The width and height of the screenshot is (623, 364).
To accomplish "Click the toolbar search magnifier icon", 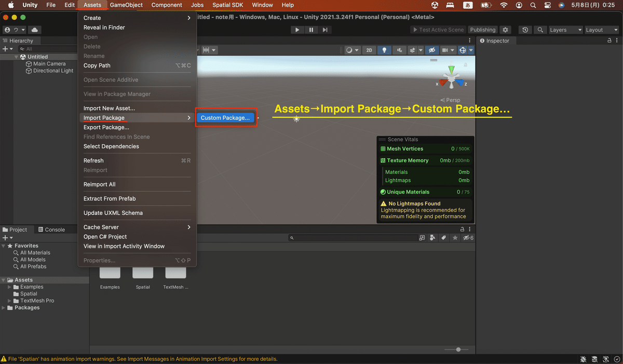I will 540,30.
